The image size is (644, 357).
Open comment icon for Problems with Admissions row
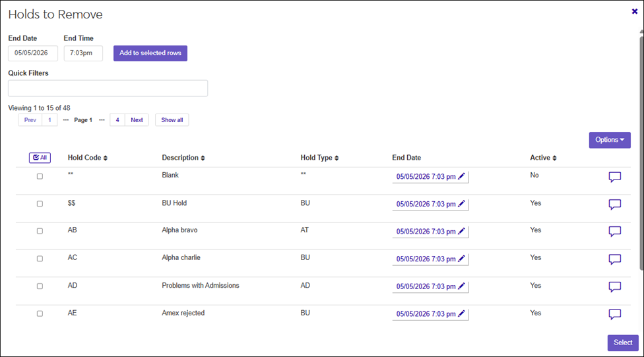(x=614, y=287)
